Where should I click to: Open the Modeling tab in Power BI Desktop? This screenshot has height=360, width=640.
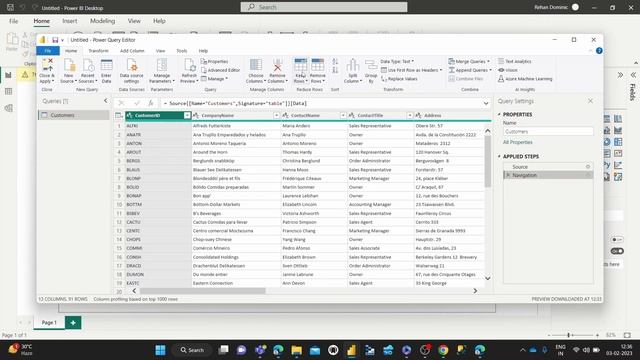pyautogui.click(x=102, y=21)
